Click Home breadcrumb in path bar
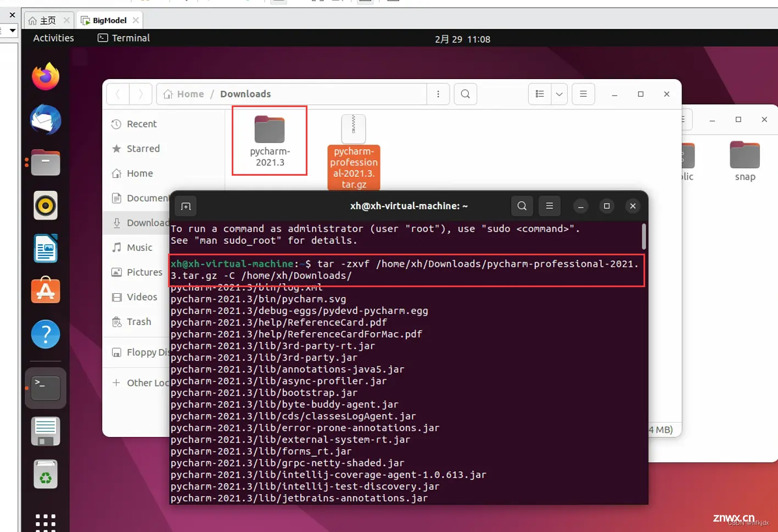This screenshot has height=532, width=778. click(184, 94)
